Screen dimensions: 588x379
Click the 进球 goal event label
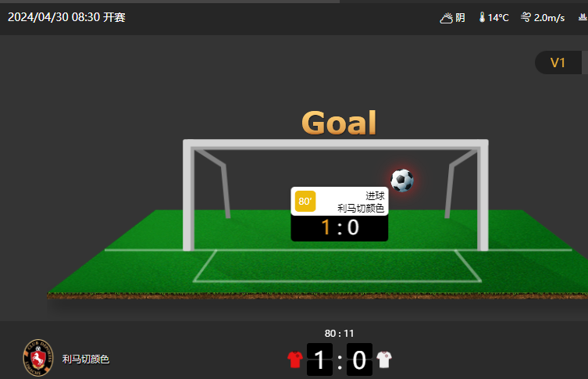pyautogui.click(x=375, y=196)
